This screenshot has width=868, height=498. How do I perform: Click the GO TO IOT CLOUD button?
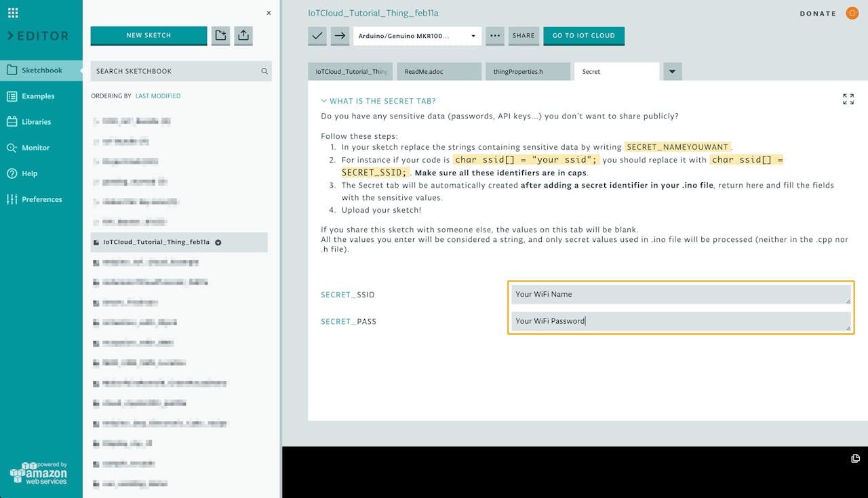tap(584, 36)
